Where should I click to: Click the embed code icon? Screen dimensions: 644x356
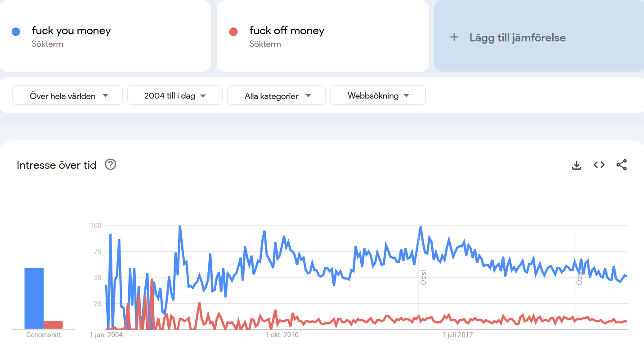pyautogui.click(x=599, y=165)
